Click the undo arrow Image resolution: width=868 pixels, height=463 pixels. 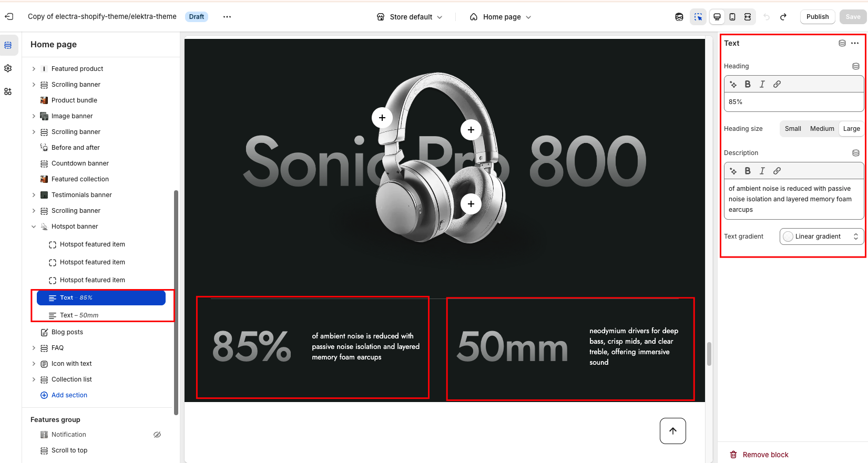click(x=767, y=17)
